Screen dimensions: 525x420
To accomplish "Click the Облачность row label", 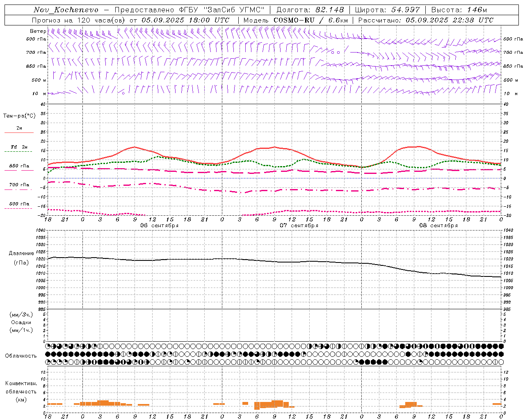I will [21, 356].
